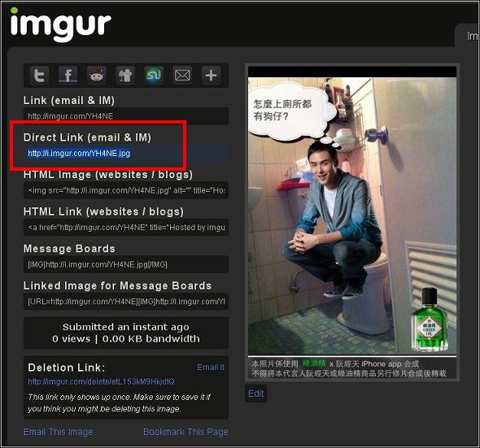Click the Email It link
Image resolution: width=480 pixels, height=448 pixels.
click(x=211, y=368)
